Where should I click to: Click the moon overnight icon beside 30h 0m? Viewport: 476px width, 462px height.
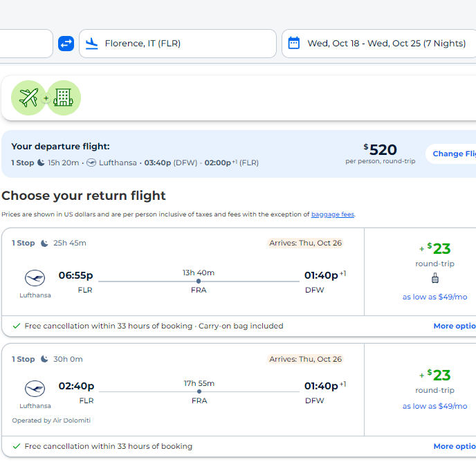coord(44,360)
